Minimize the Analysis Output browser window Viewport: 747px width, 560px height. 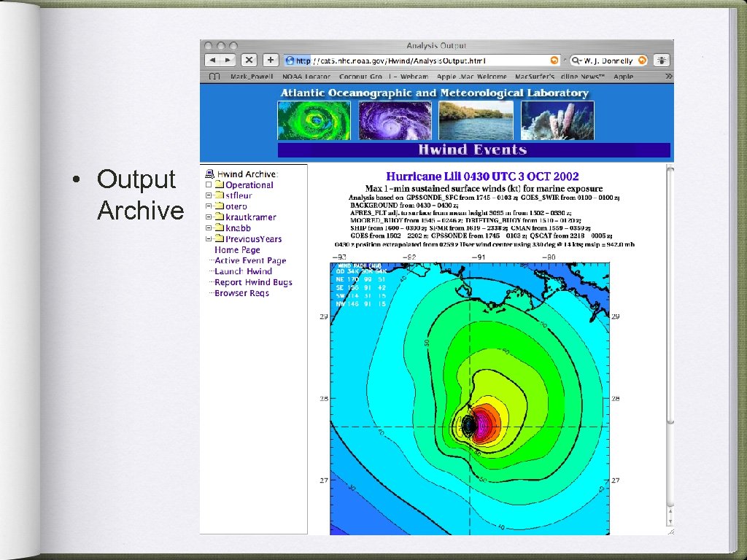point(220,46)
